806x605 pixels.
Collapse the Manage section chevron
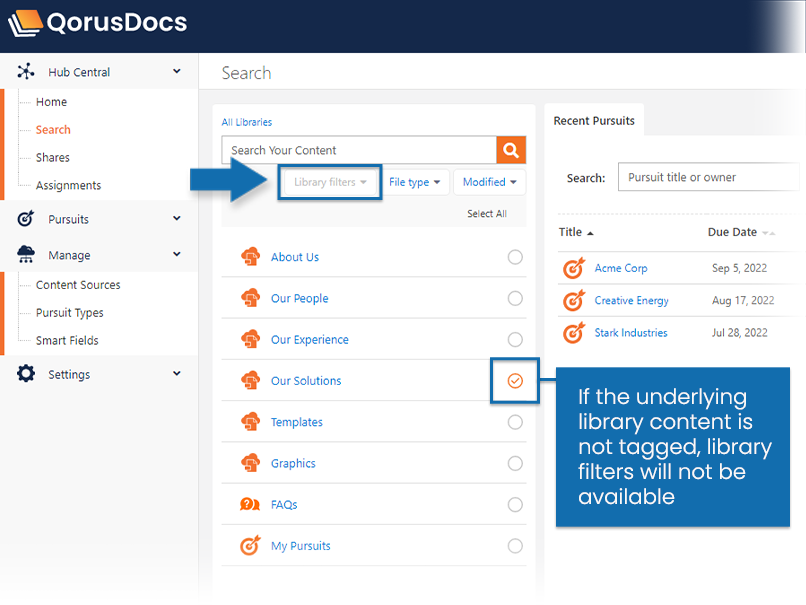[177, 254]
